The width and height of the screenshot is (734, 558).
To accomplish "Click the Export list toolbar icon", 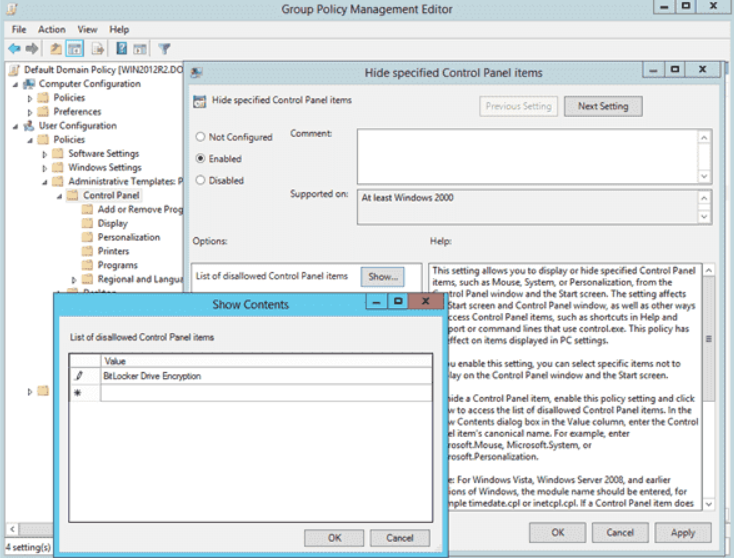I will [98, 49].
